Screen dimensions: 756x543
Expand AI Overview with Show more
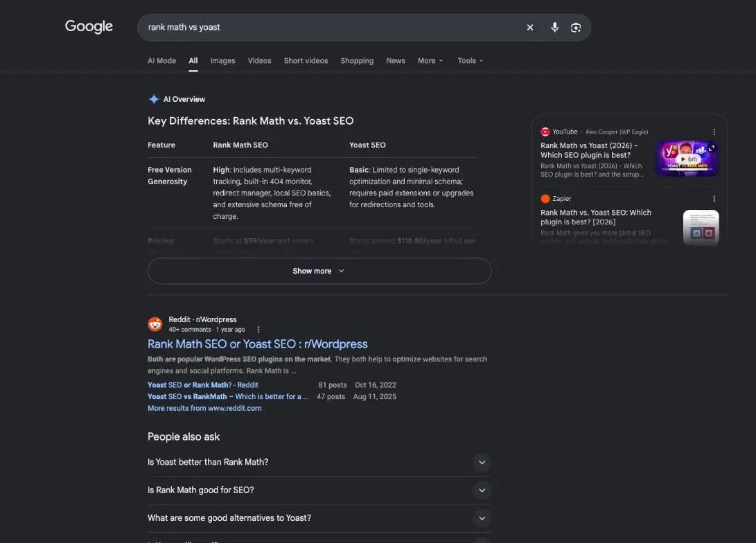click(x=319, y=271)
